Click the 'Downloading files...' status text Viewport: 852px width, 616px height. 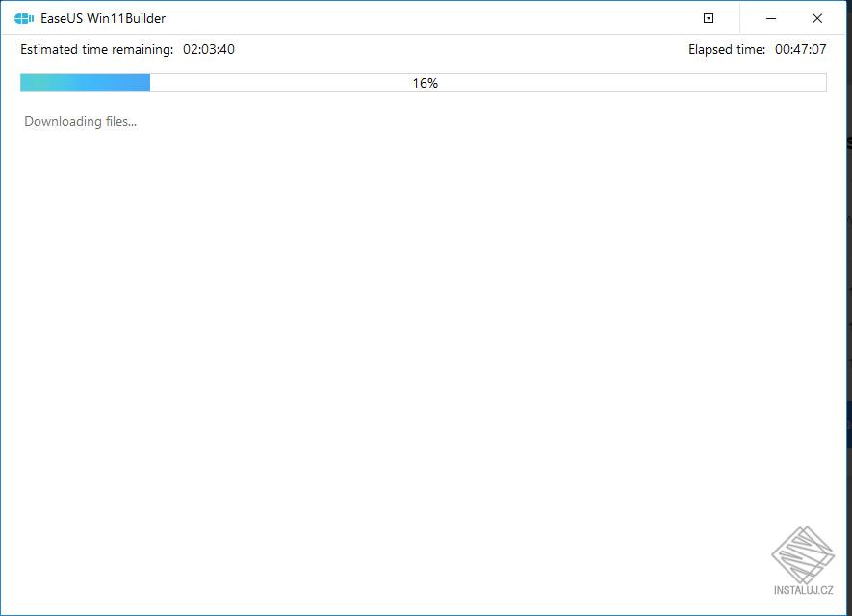[x=81, y=121]
